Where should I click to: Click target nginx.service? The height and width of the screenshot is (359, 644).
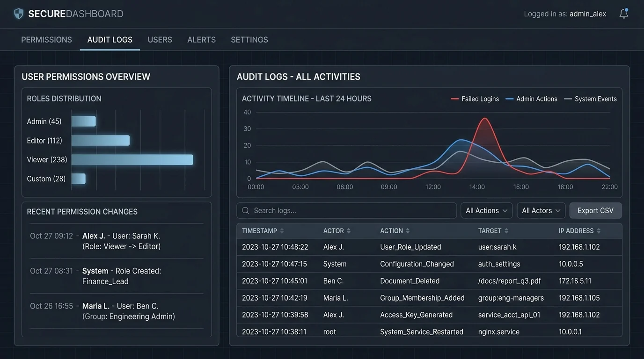coord(499,332)
